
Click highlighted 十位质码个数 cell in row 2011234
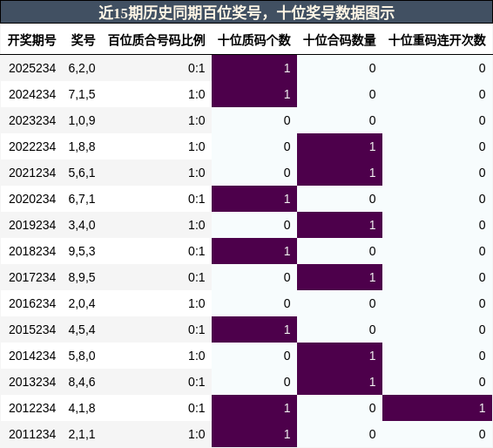pos(254,433)
